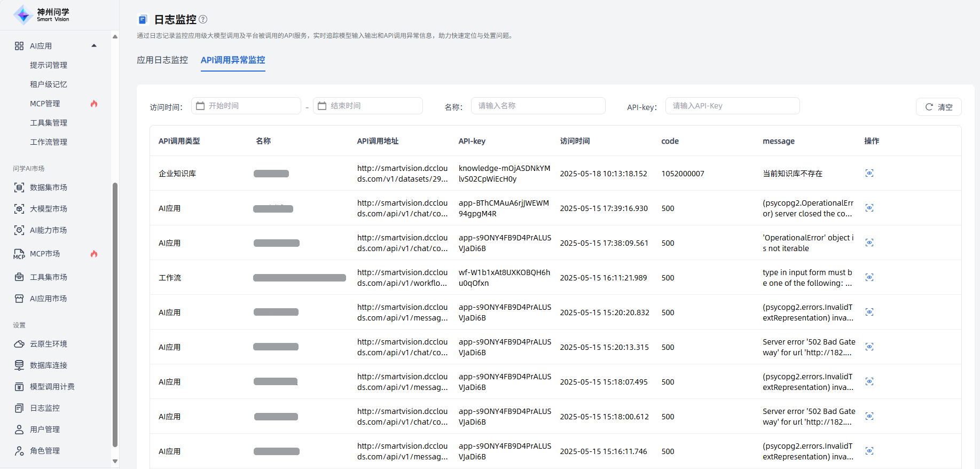The image size is (980, 469).
Task: Click the 当前知识库不存在 message cell
Action: pyautogui.click(x=793, y=174)
